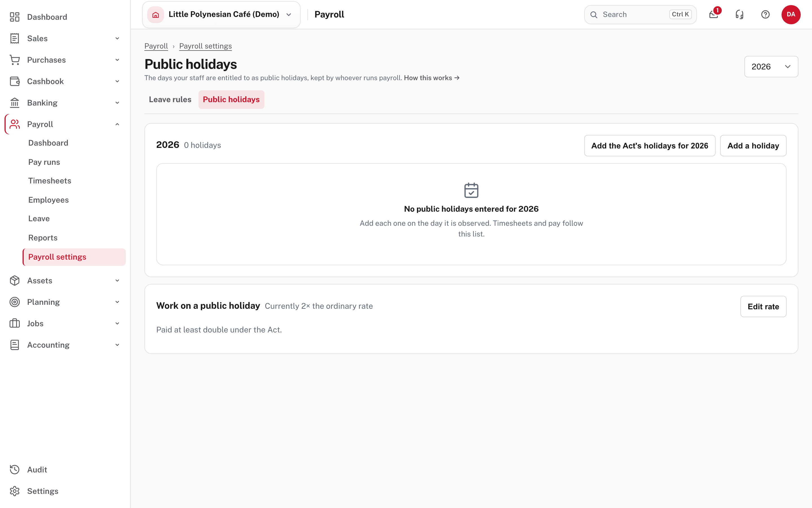Switch to the Leave rules tab
The height and width of the screenshot is (508, 812).
coord(170,99)
